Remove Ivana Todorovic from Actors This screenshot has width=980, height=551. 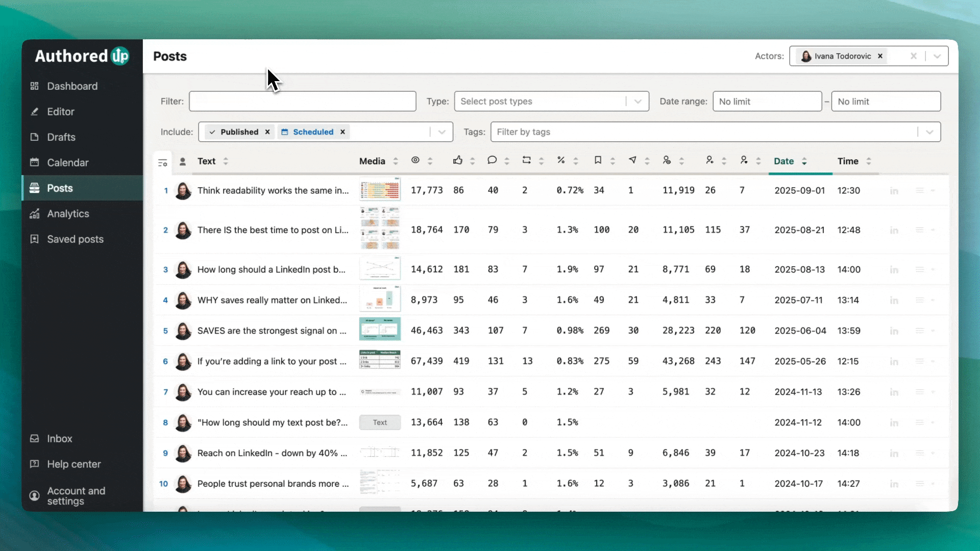coord(880,56)
